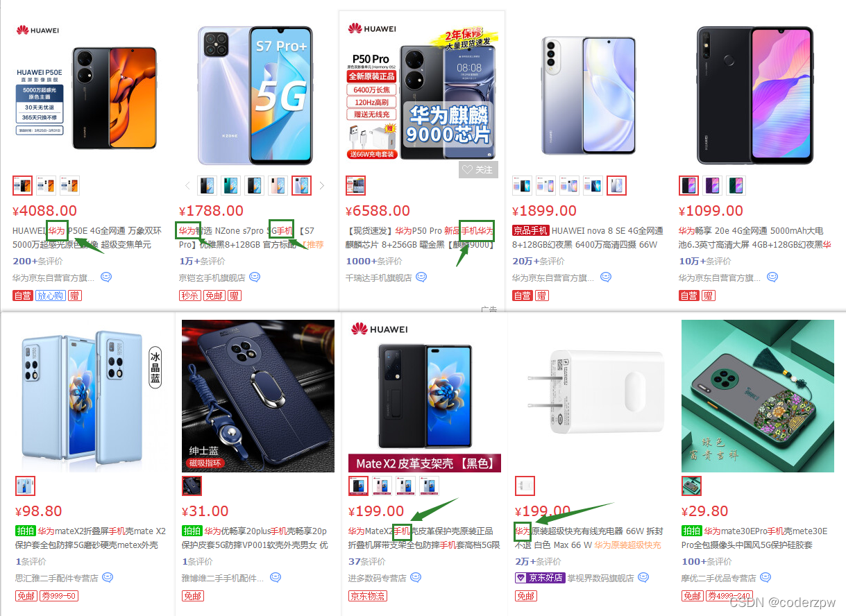Viewport: 846px width, 616px height.
Task: Open the HUAWEI P50E product title link
Action: pos(87,237)
